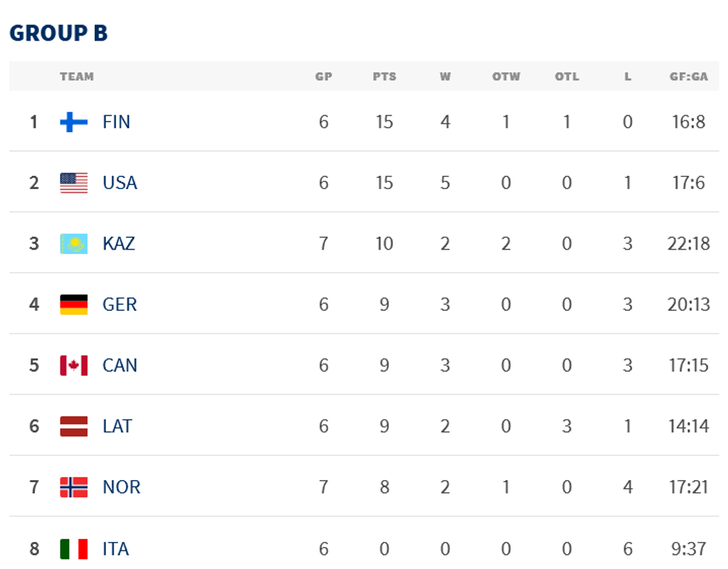Open the FIN team link

pyautogui.click(x=116, y=122)
